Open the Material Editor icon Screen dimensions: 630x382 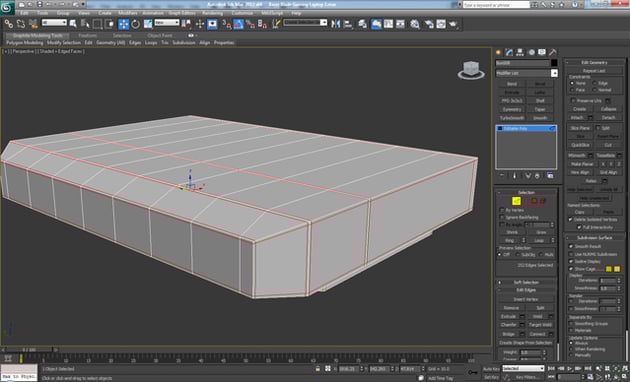[415, 24]
